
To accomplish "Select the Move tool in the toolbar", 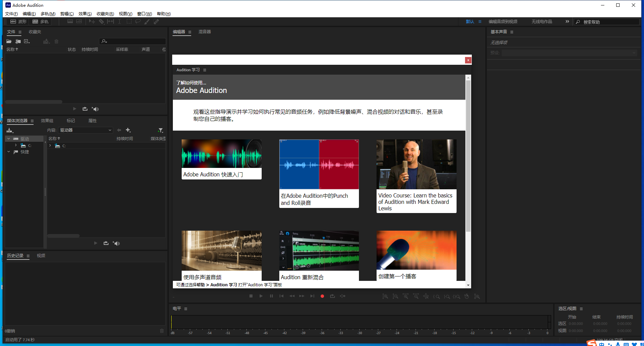I will [x=91, y=21].
